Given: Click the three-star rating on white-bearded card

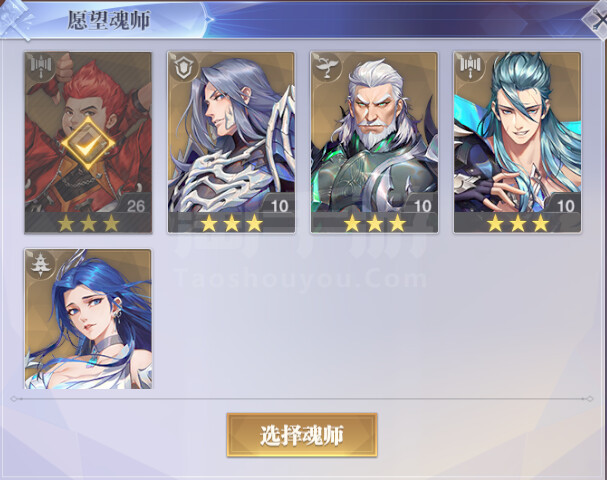Looking at the screenshot, I should coord(374,223).
